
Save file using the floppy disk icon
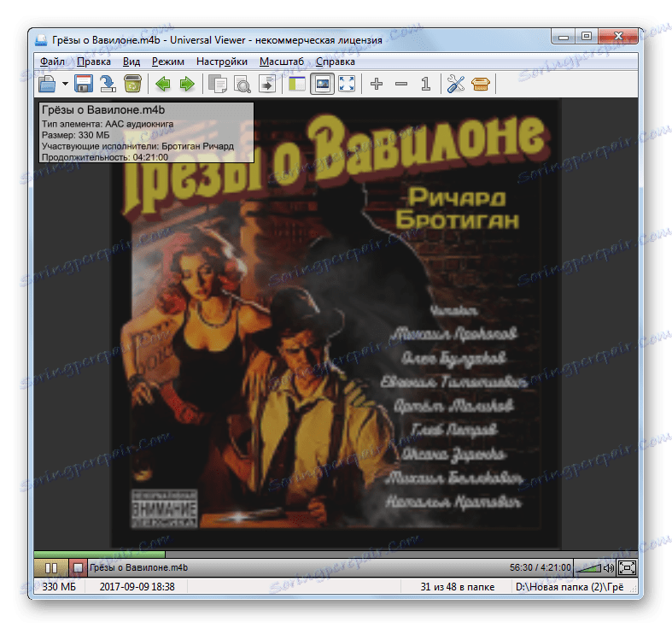coord(84,84)
